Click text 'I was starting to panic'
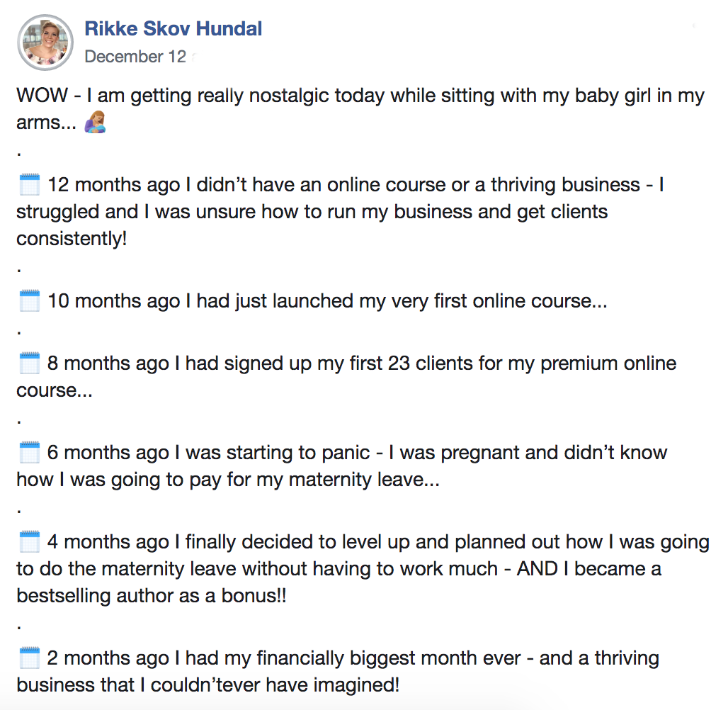Image resolution: width=728 pixels, height=710 pixels. [273, 453]
